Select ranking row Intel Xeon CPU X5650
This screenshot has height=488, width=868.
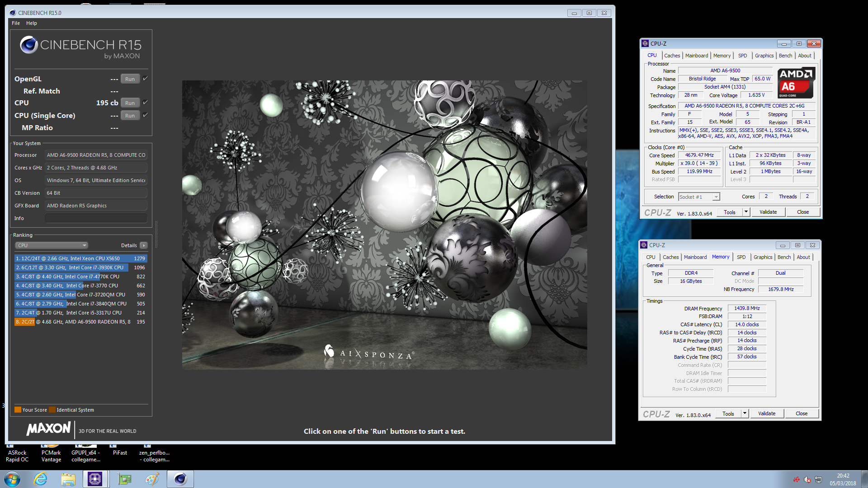pos(80,258)
